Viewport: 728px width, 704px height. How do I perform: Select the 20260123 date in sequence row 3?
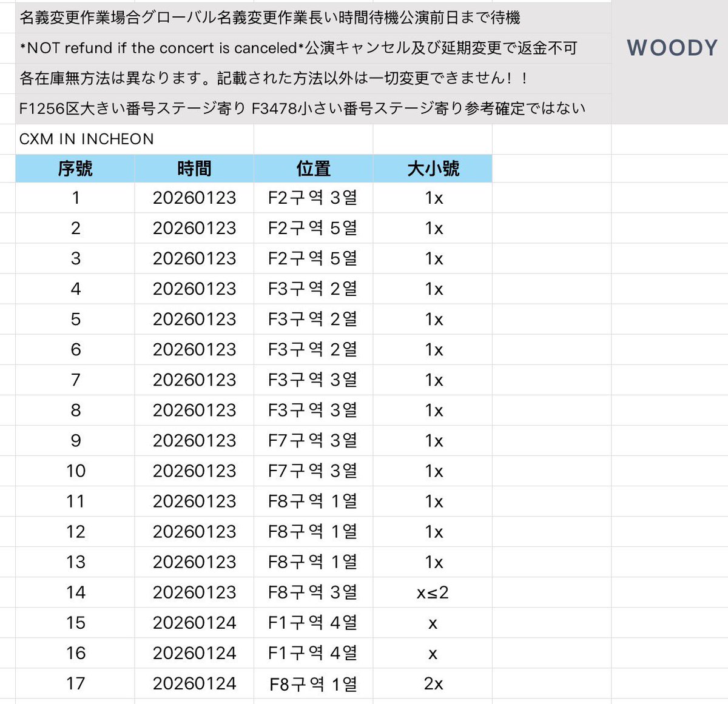(x=194, y=258)
